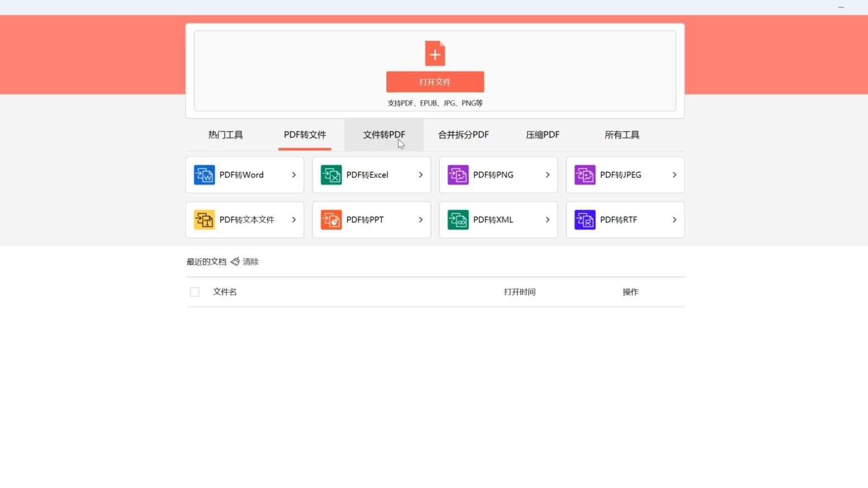Click the broom icon beside 清除

[235, 261]
